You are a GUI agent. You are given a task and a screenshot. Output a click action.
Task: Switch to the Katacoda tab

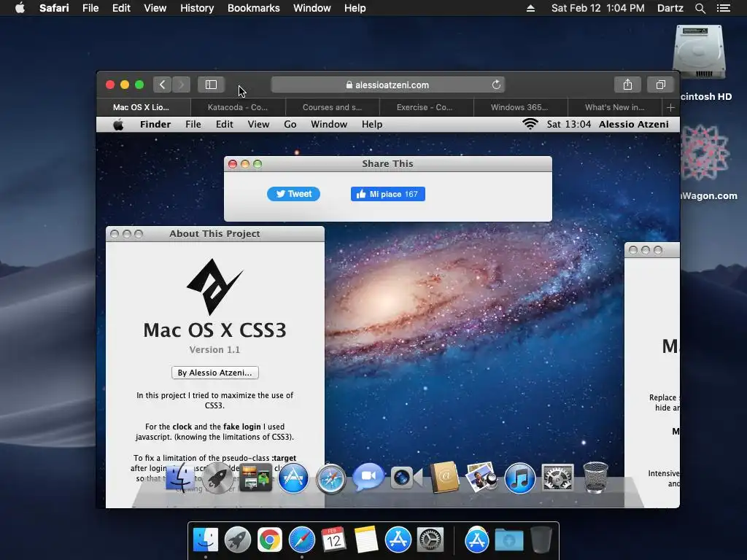point(238,108)
